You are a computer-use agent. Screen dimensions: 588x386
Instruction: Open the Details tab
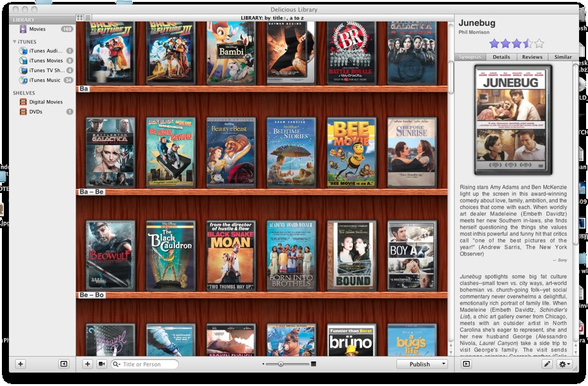point(501,57)
